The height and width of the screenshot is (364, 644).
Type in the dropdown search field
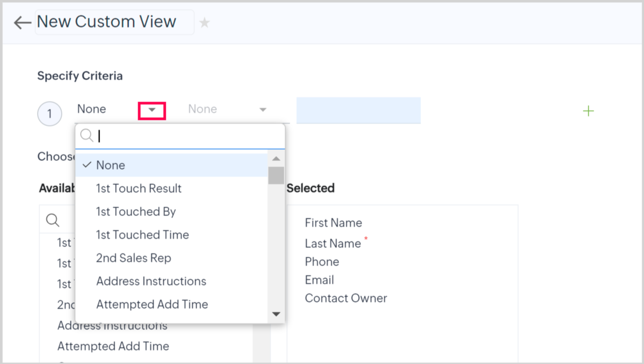188,136
